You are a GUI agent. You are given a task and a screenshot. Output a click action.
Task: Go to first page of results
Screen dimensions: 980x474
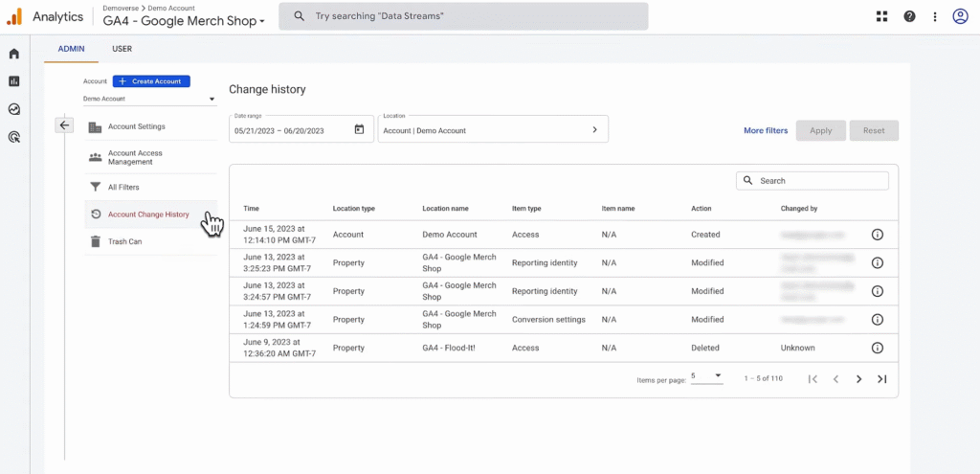(x=813, y=379)
